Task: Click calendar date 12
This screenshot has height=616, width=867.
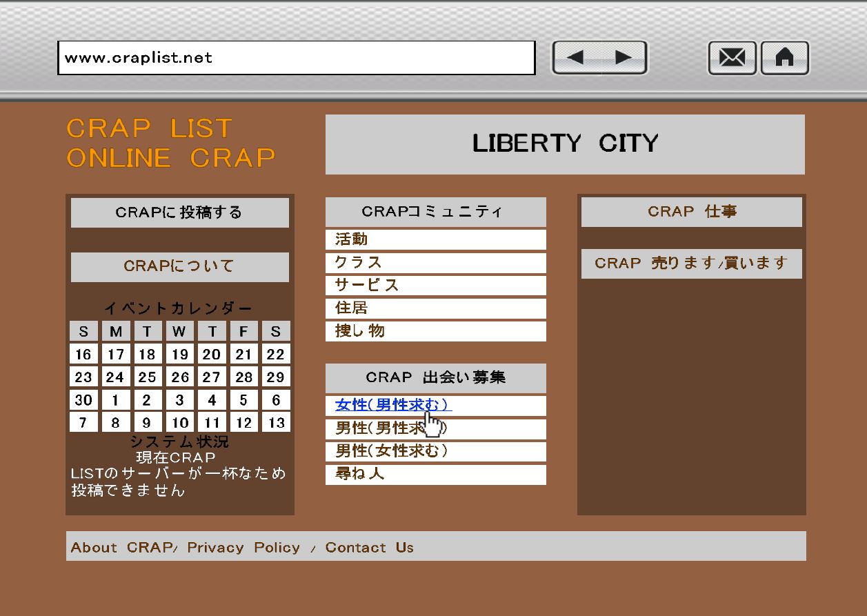Action: (243, 423)
